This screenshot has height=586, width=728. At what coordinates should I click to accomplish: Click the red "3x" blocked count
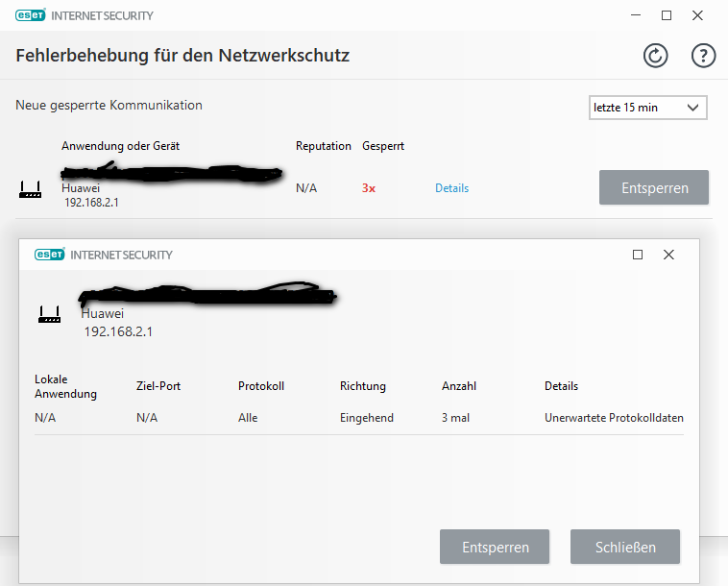369,188
